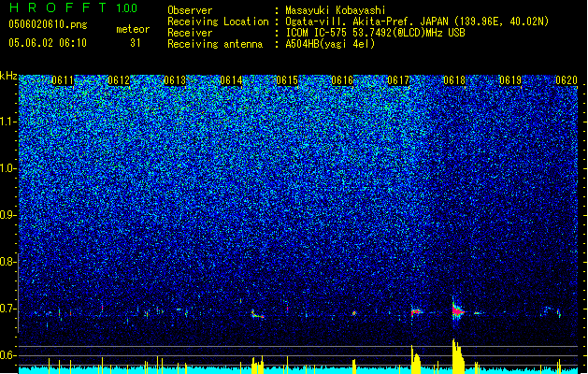Click the meteor echo just after 0617

click(x=416, y=311)
